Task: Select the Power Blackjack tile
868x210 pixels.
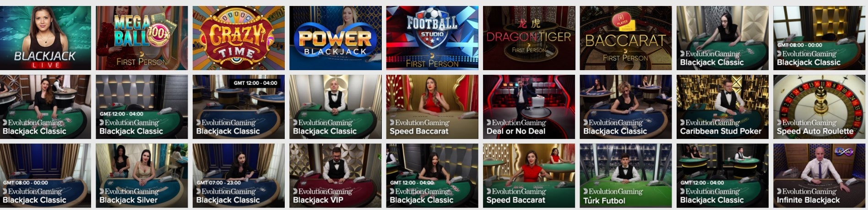Action: point(336,38)
